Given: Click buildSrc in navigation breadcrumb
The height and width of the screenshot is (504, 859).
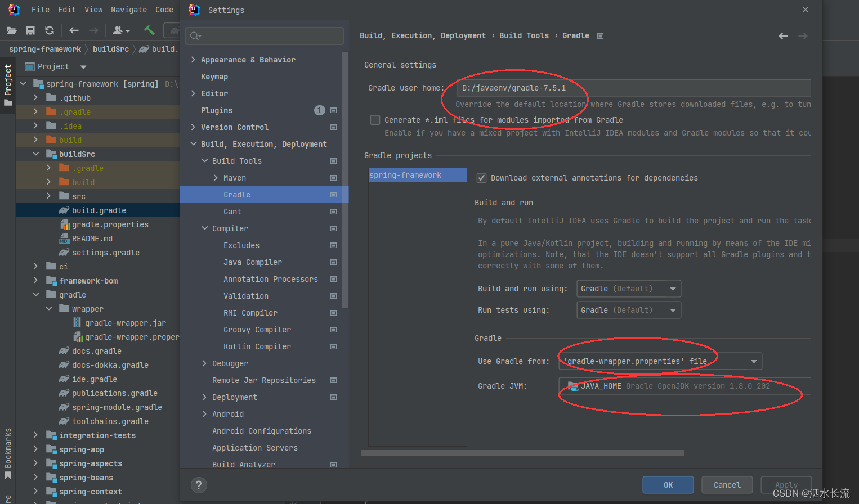Looking at the screenshot, I should (x=111, y=49).
